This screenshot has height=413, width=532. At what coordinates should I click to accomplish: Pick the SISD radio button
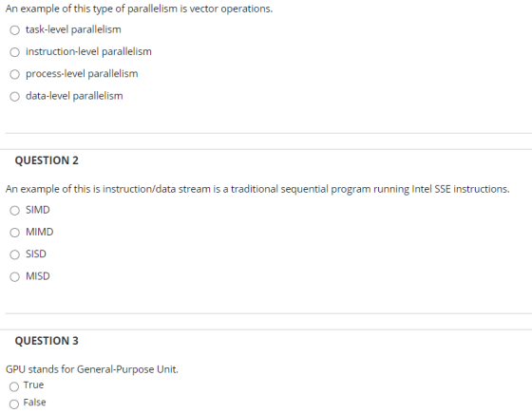point(14,254)
